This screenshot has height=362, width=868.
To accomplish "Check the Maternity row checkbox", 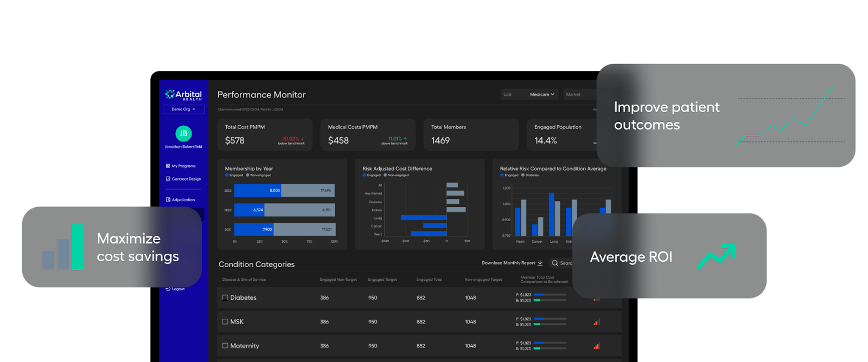I will tap(225, 346).
